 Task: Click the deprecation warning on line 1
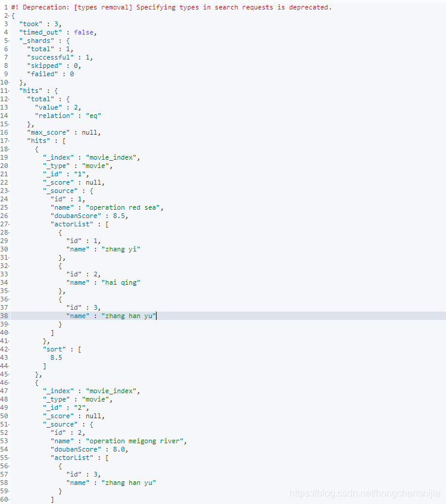[171, 7]
